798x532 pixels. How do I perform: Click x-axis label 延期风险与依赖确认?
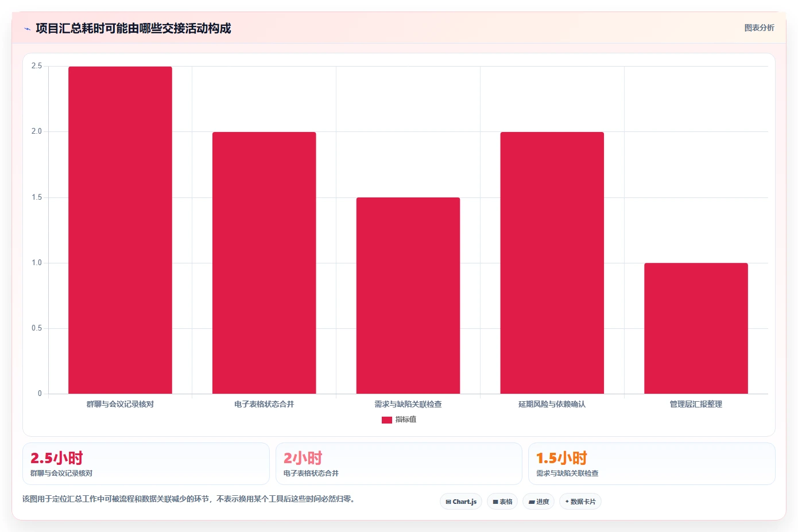click(x=552, y=405)
